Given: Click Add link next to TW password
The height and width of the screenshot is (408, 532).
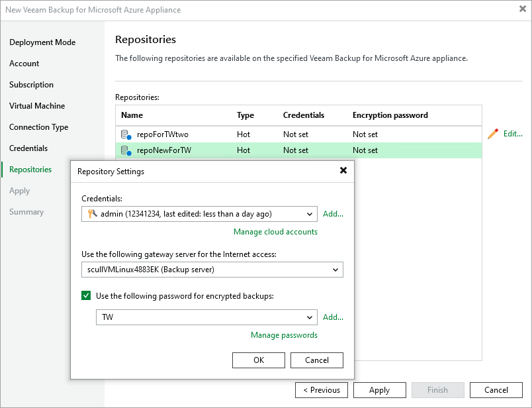Looking at the screenshot, I should point(333,317).
